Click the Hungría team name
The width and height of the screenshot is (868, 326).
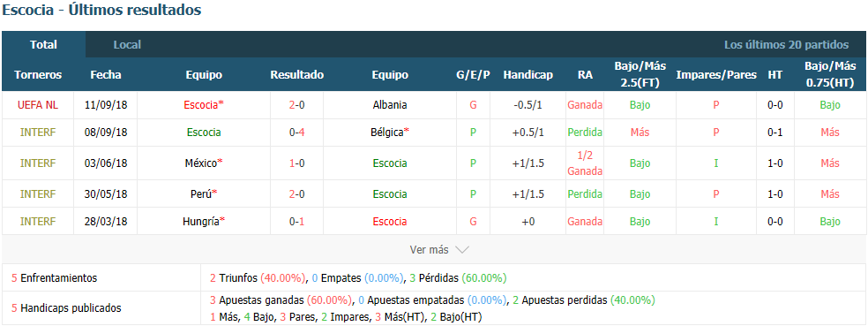pos(204,221)
